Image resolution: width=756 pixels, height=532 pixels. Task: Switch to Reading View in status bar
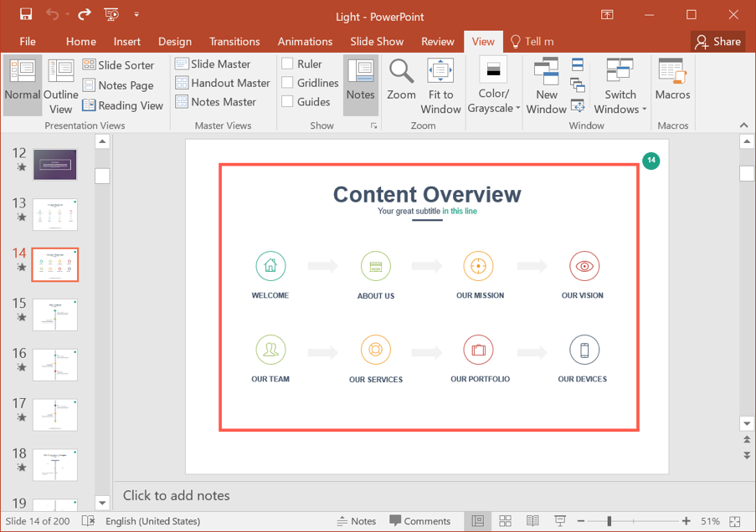[532, 521]
